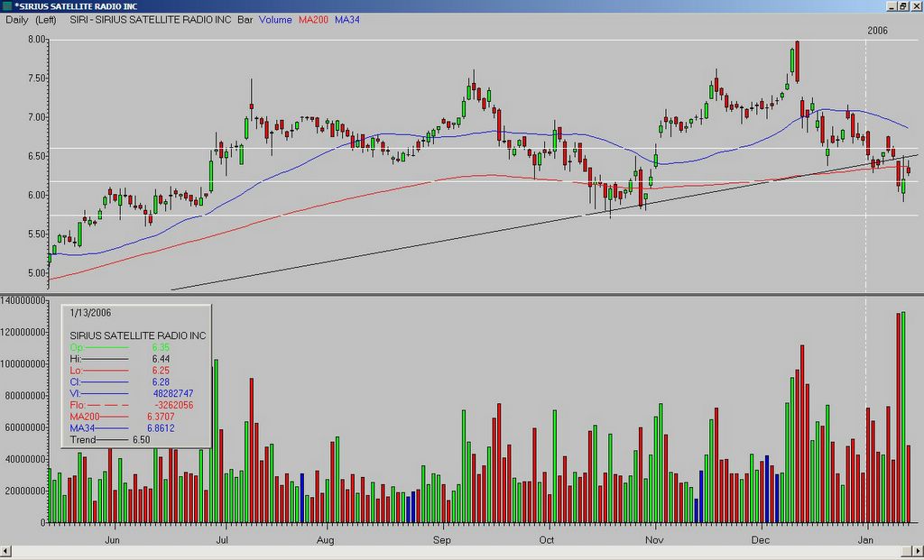Image resolution: width=924 pixels, height=560 pixels.
Task: Click the 'Aug' month label on time axis
Action: (x=325, y=540)
